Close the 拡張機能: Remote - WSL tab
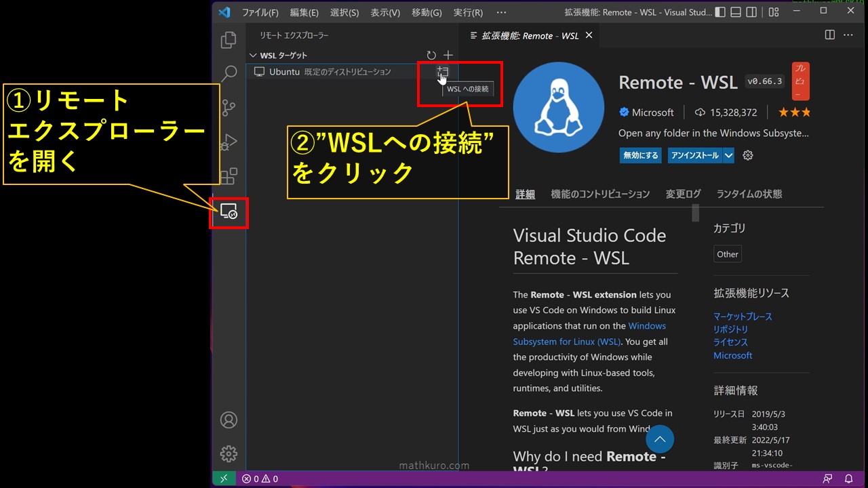 click(x=589, y=35)
